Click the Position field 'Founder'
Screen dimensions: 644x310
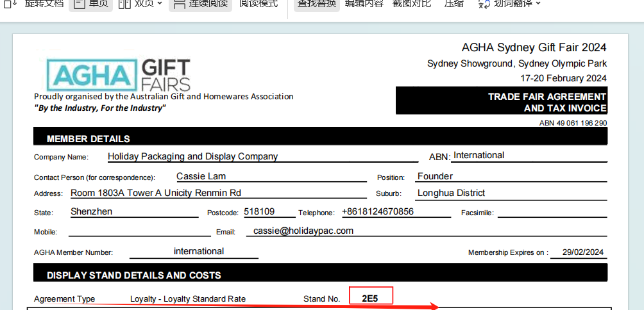point(435,176)
